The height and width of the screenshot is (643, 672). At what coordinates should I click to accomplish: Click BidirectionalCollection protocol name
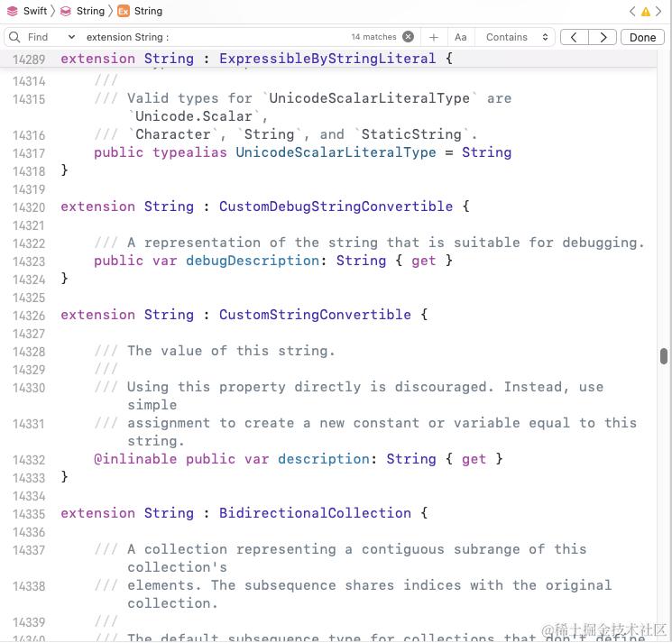point(315,513)
